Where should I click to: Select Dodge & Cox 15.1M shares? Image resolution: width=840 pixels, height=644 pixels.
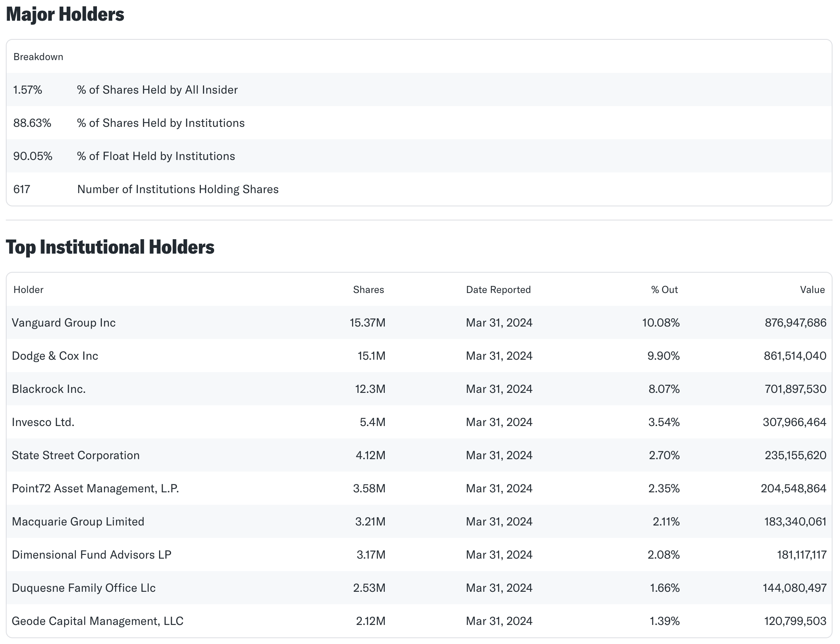pyautogui.click(x=372, y=356)
